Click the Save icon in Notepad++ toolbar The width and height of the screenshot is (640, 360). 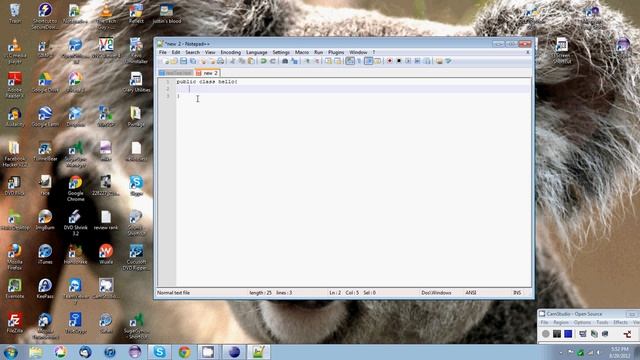coord(183,61)
